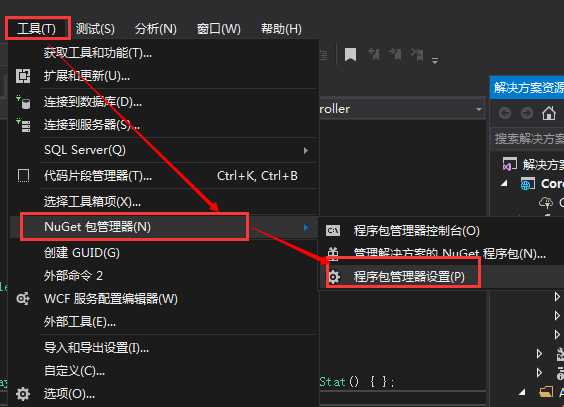
Task: Open the 测试(S) menu
Action: tap(95, 29)
